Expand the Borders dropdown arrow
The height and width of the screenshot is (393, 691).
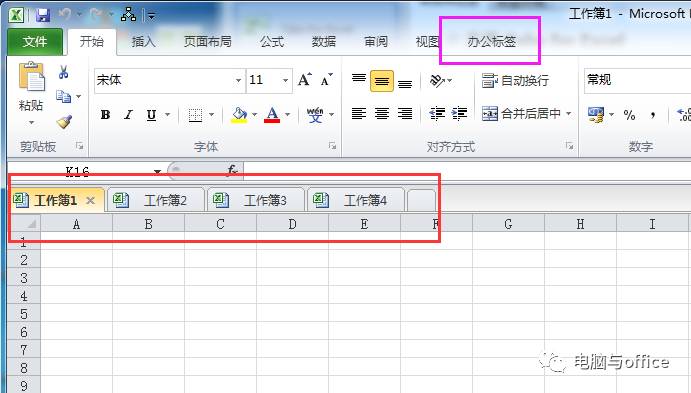tap(212, 115)
